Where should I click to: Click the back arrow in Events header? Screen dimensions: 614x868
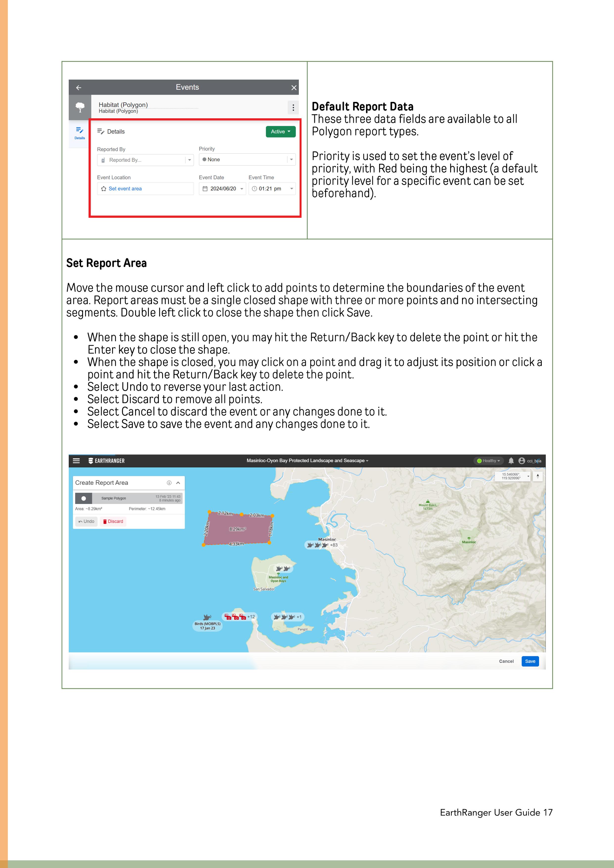tap(79, 88)
